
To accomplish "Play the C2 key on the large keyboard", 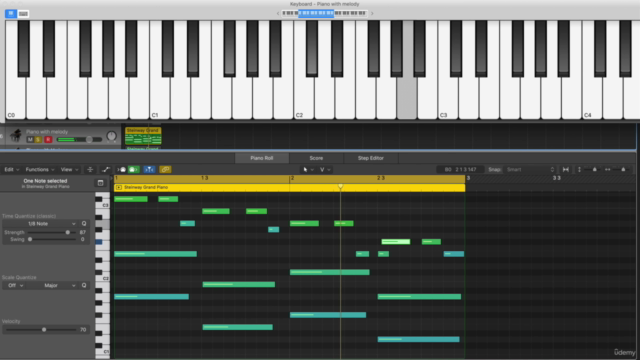I will (x=304, y=98).
